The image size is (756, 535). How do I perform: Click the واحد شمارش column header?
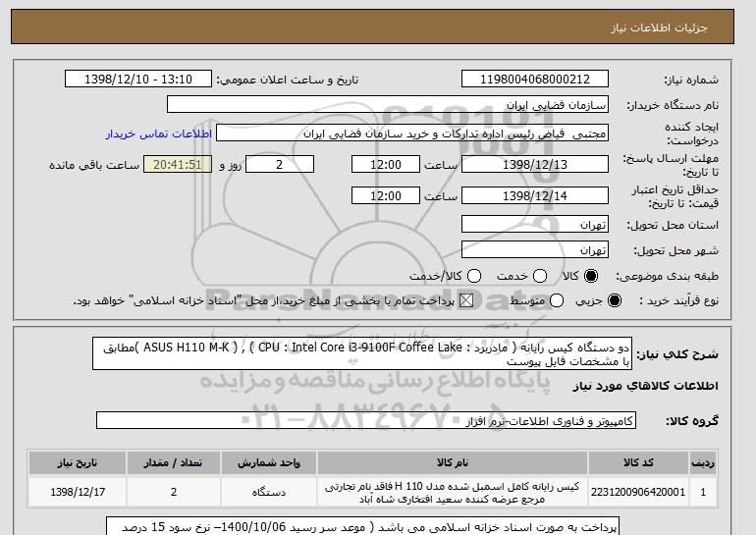(x=269, y=462)
